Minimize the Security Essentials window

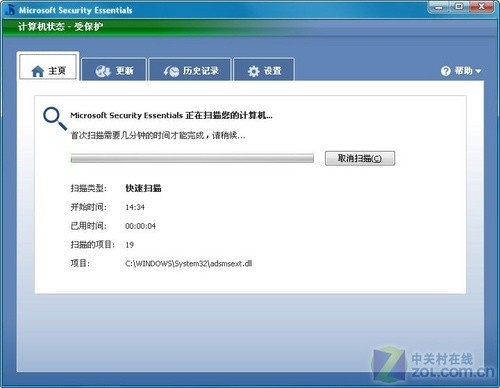[x=439, y=7]
